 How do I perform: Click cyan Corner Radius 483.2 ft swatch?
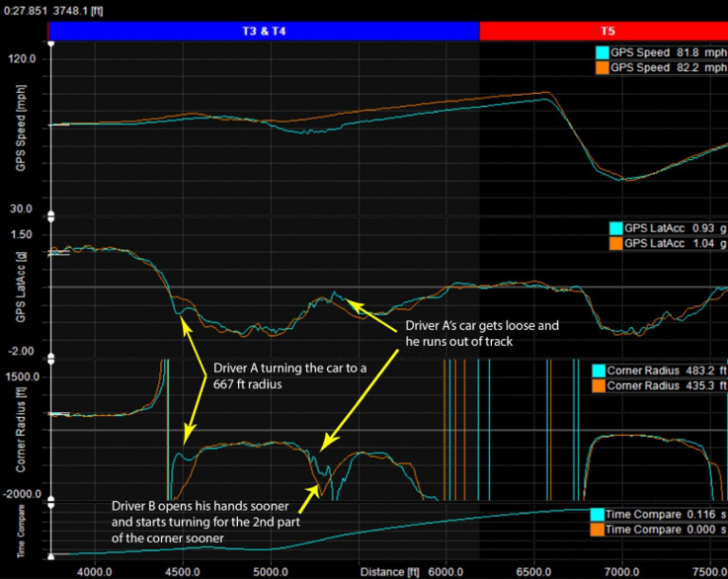(x=598, y=371)
